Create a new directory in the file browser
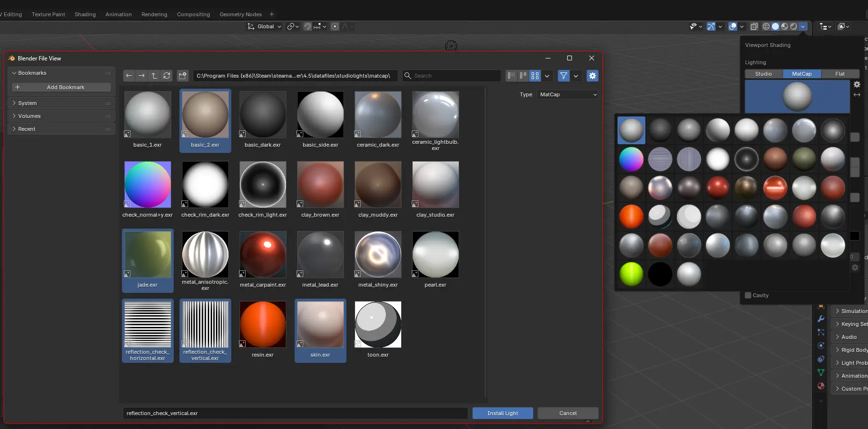 (182, 76)
